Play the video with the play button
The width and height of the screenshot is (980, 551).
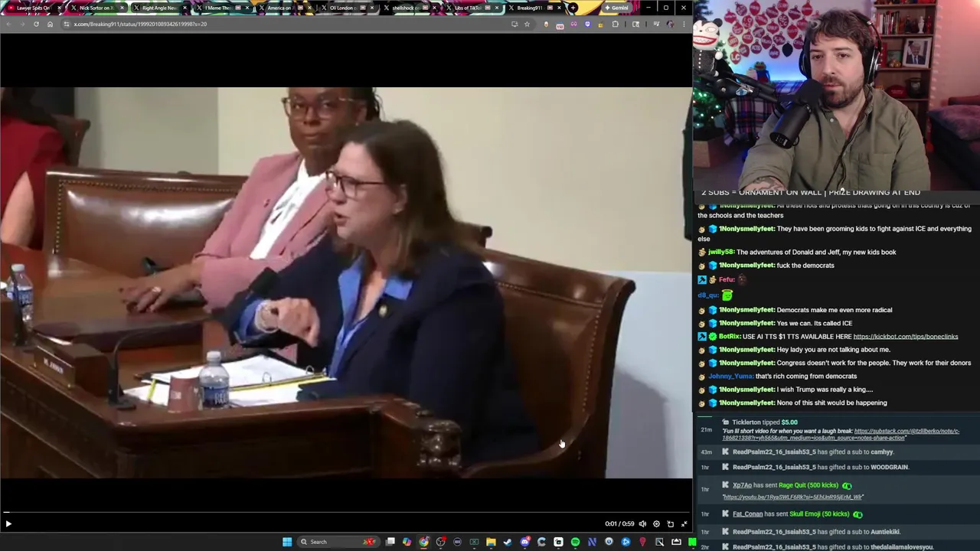tap(8, 524)
